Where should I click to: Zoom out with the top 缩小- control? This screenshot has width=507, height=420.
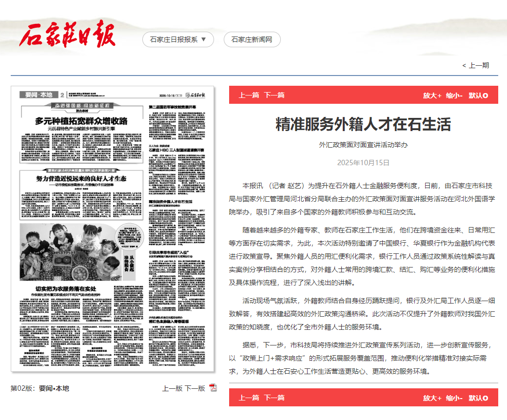[x=453, y=95]
